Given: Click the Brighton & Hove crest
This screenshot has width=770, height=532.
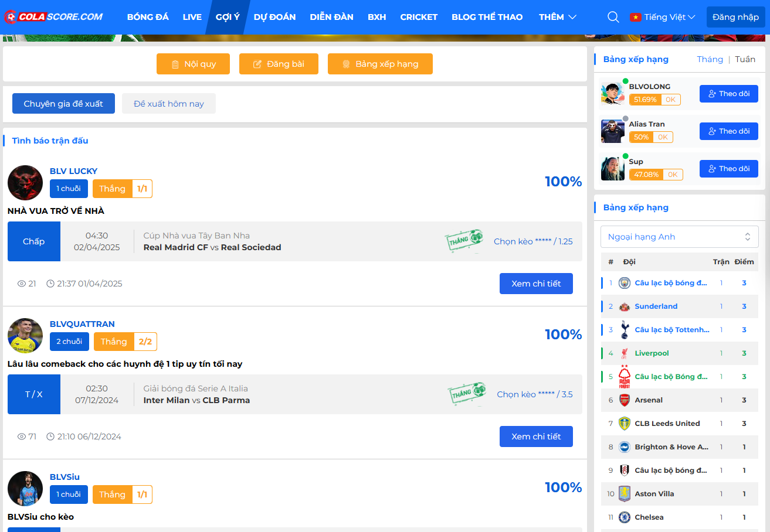Looking at the screenshot, I should (x=625, y=447).
